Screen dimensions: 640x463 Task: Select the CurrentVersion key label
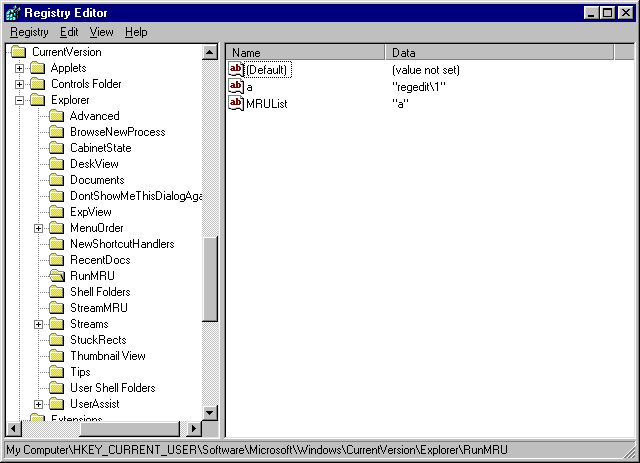[x=67, y=52]
